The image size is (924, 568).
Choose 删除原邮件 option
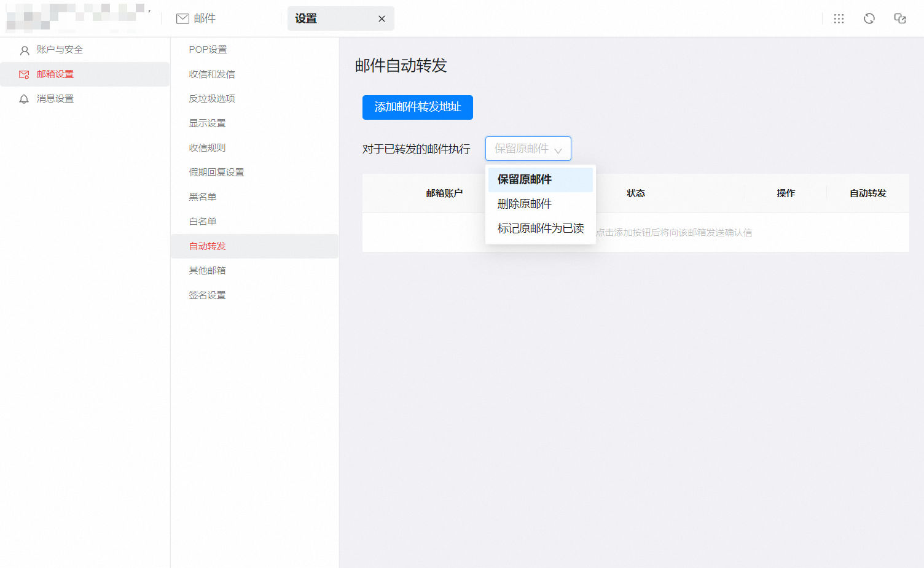pos(541,204)
